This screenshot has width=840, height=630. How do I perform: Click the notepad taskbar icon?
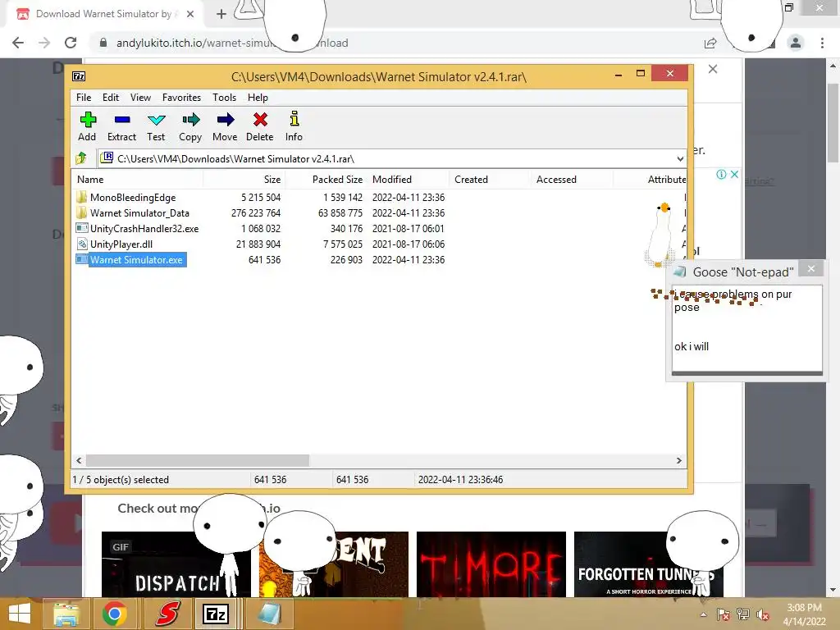pos(269,614)
